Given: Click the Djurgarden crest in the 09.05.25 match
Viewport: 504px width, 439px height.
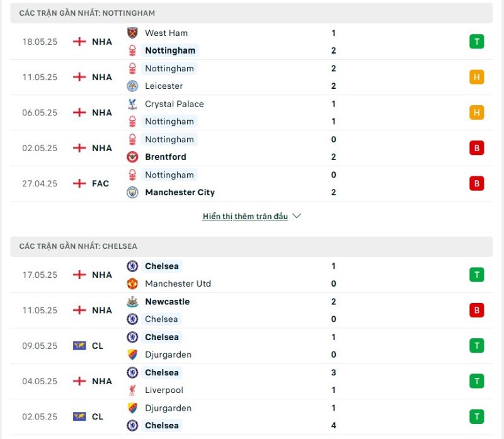Looking at the screenshot, I should 132,355.
